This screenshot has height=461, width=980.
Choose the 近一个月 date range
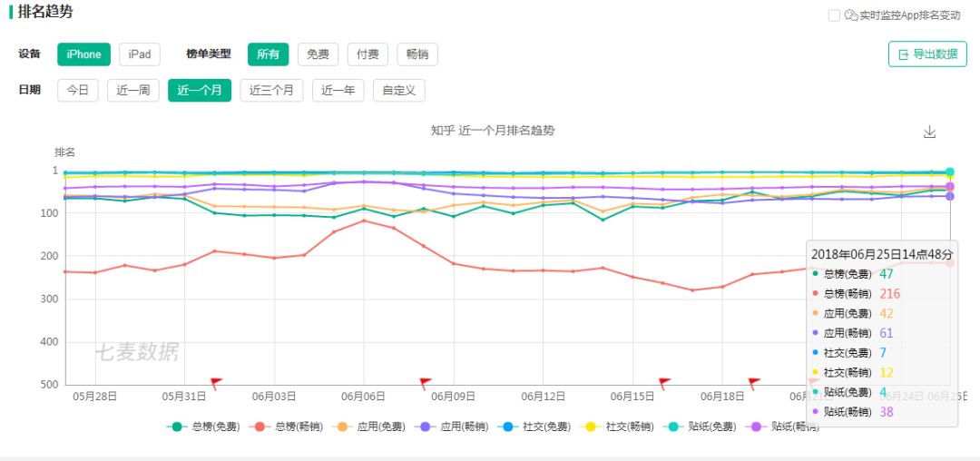200,91
